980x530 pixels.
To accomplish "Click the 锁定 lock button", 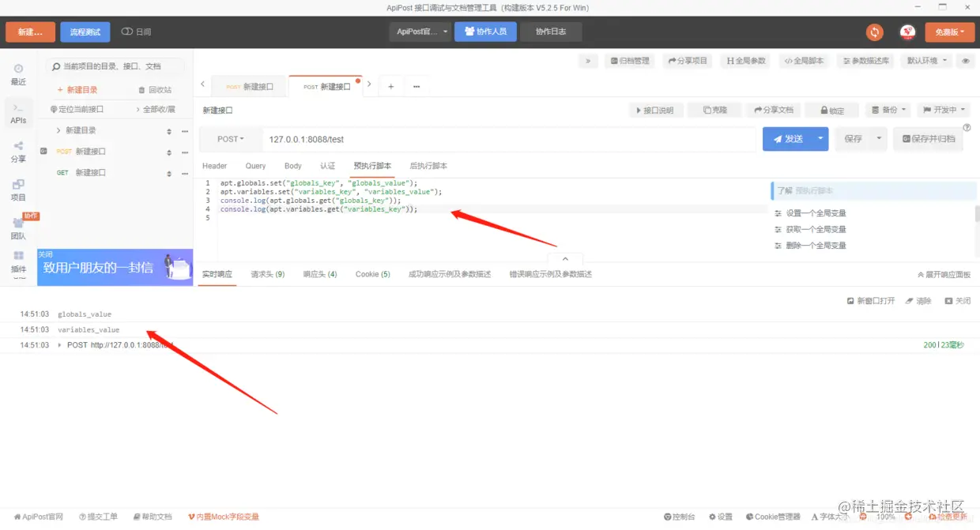I will pos(832,111).
